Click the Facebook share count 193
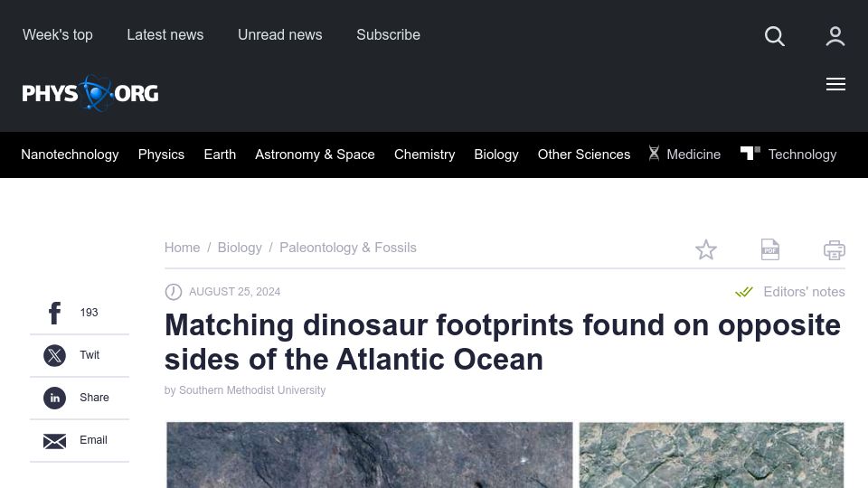This screenshot has height=488, width=868. point(89,313)
